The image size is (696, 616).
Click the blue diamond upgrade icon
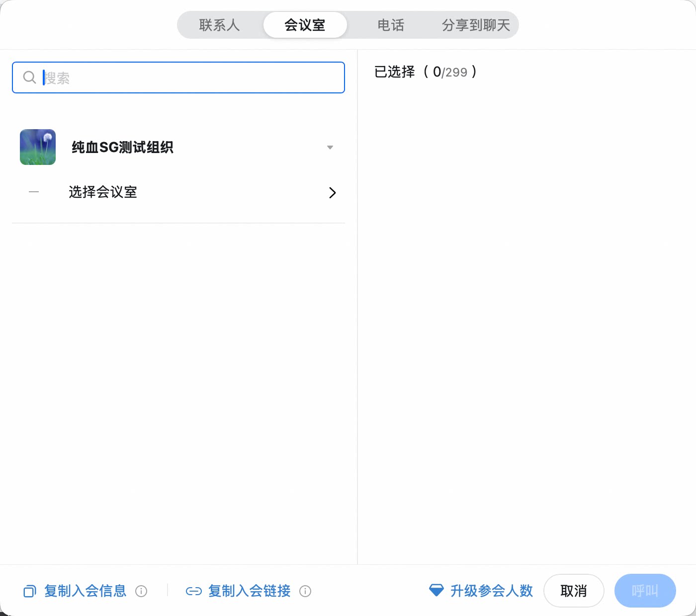coord(436,590)
